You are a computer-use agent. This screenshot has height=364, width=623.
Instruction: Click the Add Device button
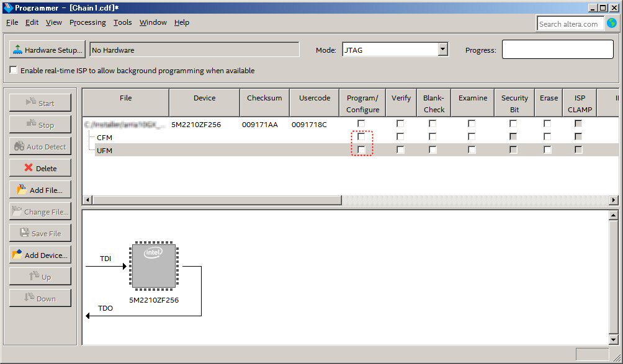40,255
